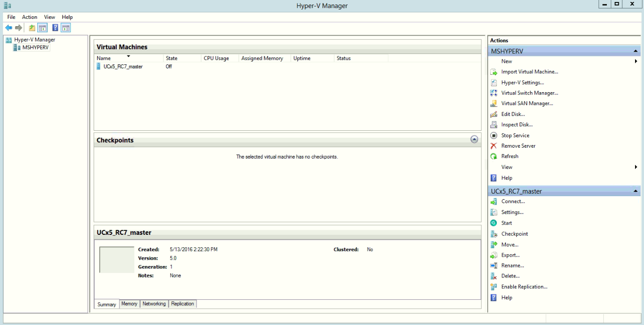Viewport: 644px width, 325px height.
Task: Click the VM preview thumbnail in details
Action: pyautogui.click(x=117, y=260)
